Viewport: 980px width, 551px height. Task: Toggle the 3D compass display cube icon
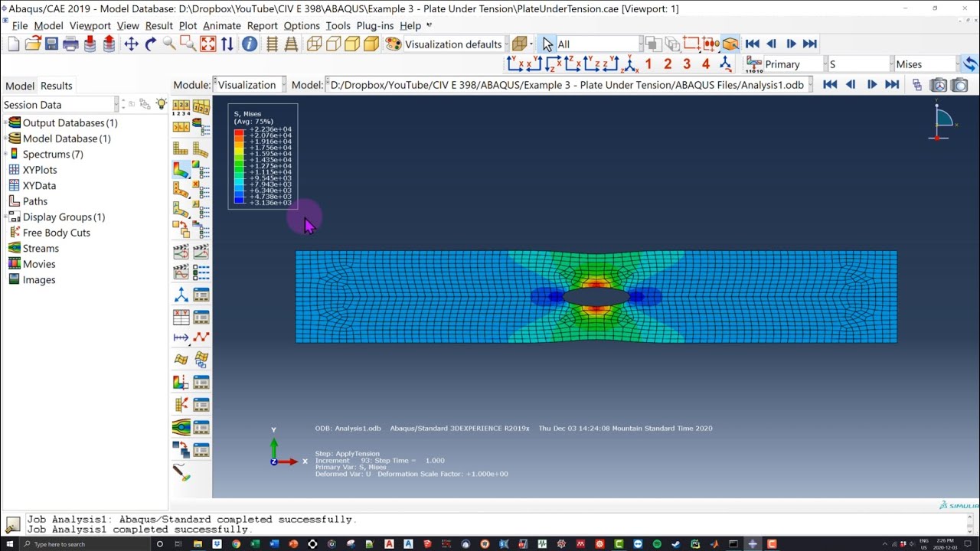tap(730, 44)
